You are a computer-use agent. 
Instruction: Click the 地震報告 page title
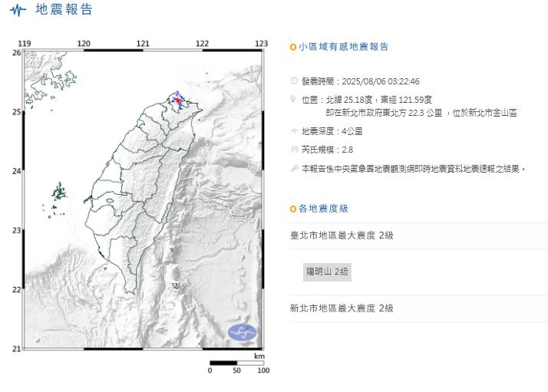tap(65, 10)
